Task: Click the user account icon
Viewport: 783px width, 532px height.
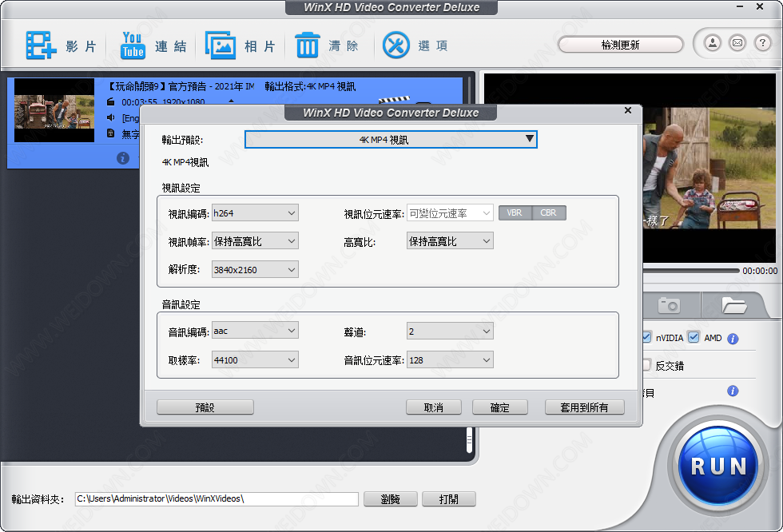Action: [713, 43]
